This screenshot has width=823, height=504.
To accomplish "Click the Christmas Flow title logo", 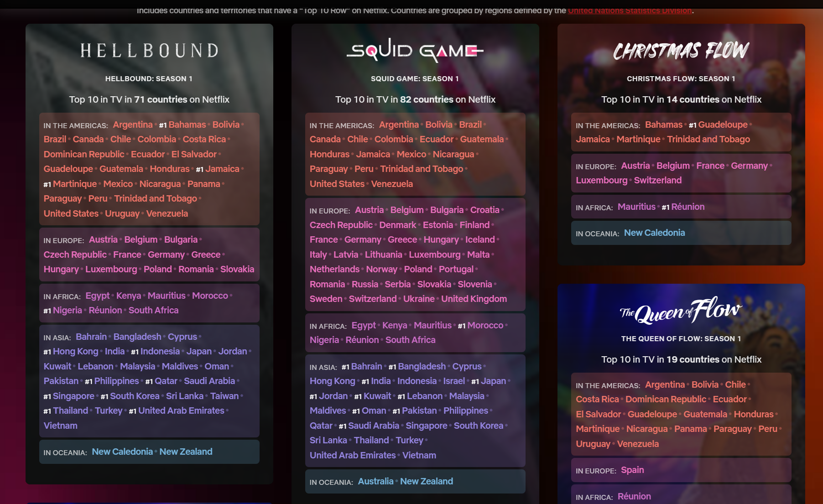I will 681,51.
